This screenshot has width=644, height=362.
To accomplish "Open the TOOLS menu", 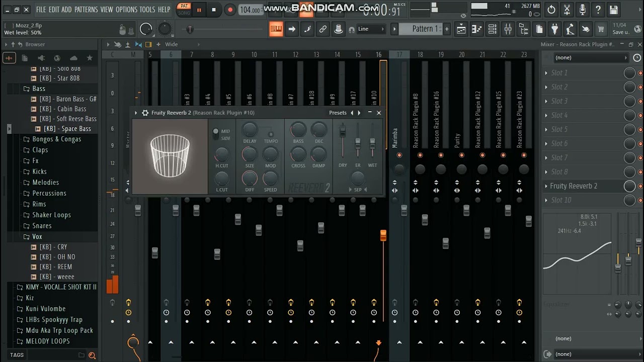I will pos(147,10).
